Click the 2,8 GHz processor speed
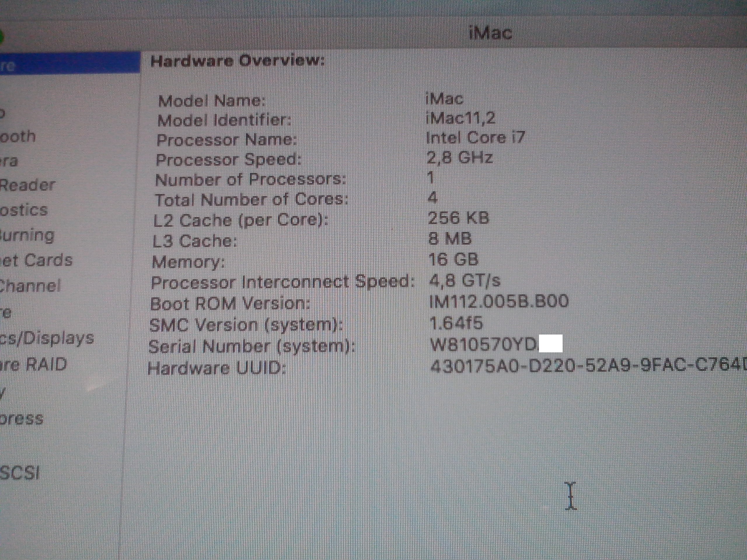The image size is (747, 560). click(x=460, y=157)
